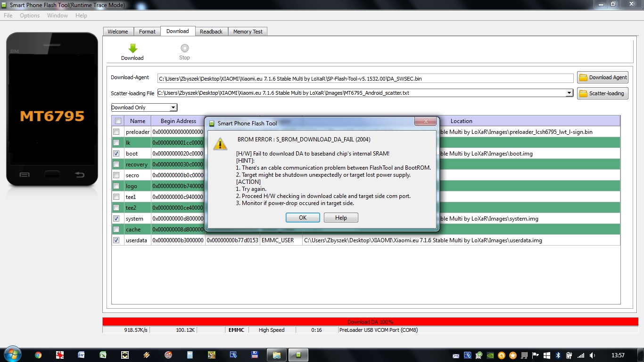Open the Options menu
This screenshot has width=644, height=362.
30,16
